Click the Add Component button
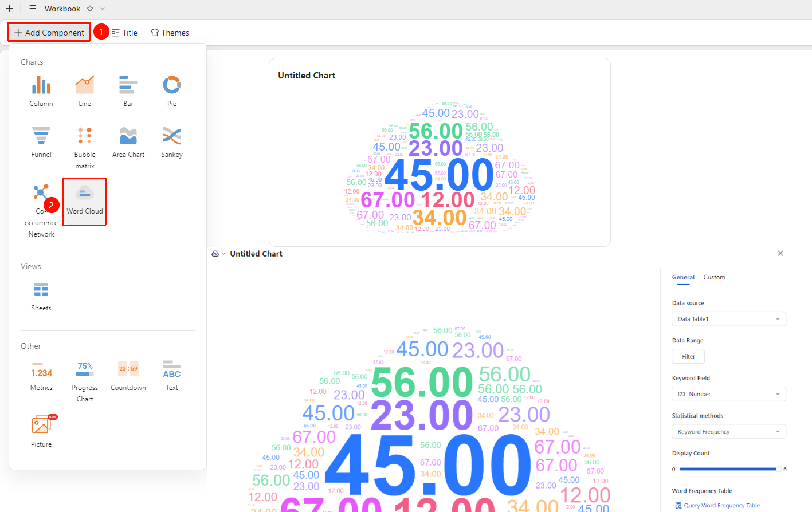Screen dimensions: 812x512 [x=49, y=33]
